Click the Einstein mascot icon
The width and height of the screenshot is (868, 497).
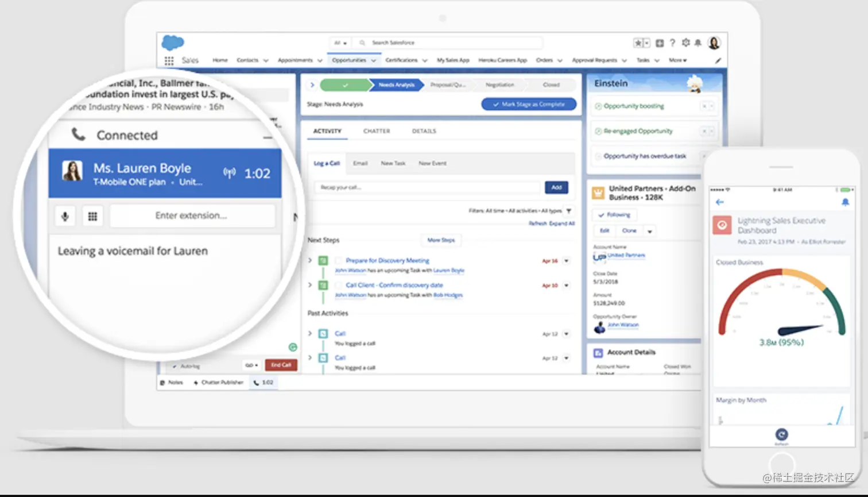[x=695, y=84]
